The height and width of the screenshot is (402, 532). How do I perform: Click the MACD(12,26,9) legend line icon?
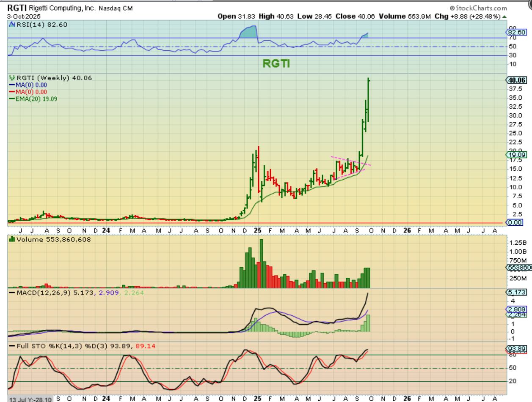click(x=12, y=292)
